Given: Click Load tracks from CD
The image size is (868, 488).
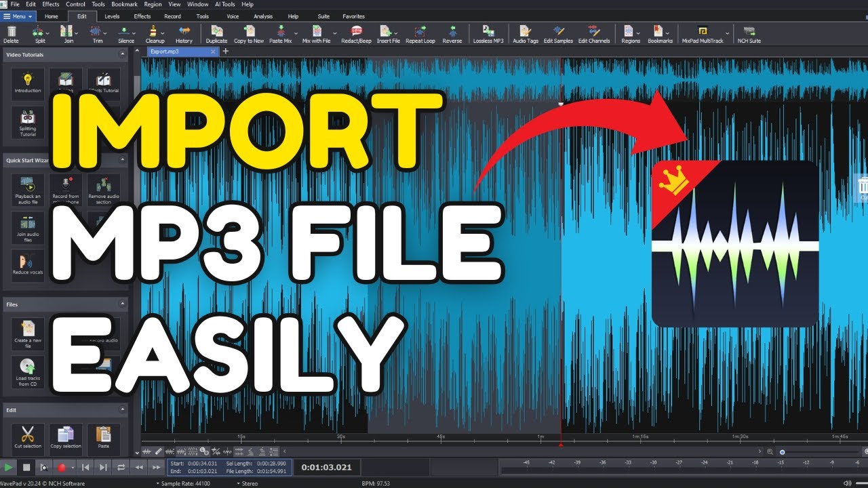Looking at the screenshot, I should (28, 373).
